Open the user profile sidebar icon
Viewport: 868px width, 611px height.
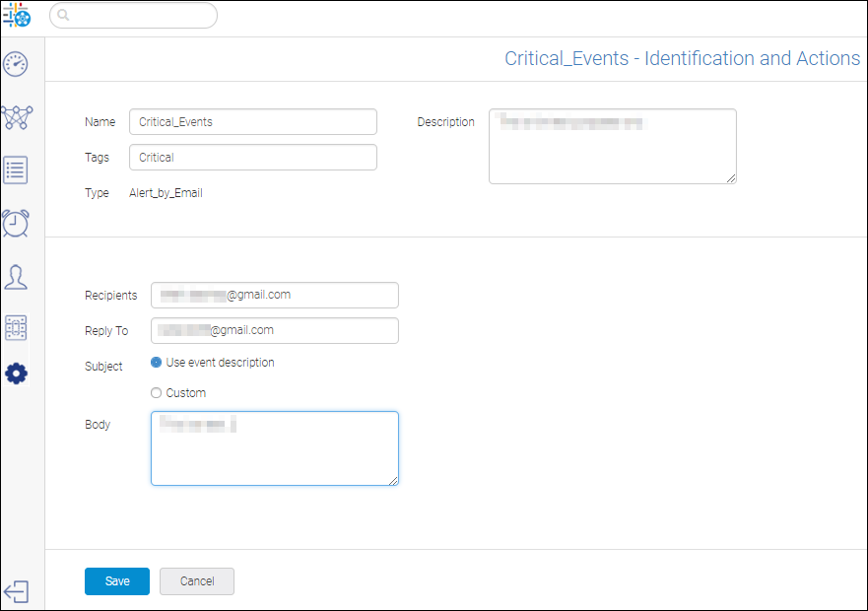16,277
